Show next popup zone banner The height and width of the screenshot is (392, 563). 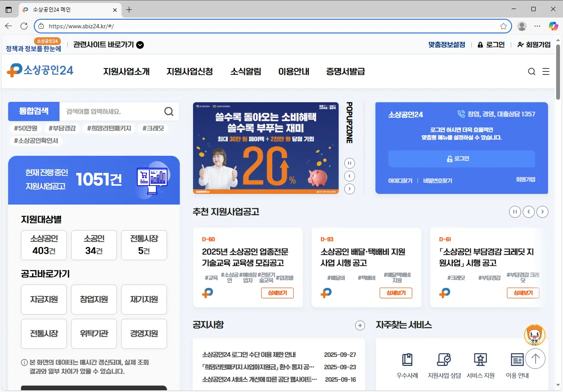click(349, 188)
